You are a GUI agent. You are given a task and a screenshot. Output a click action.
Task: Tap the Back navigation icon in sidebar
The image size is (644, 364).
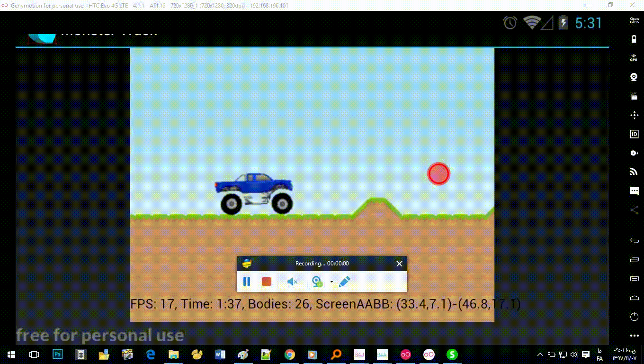point(634,241)
